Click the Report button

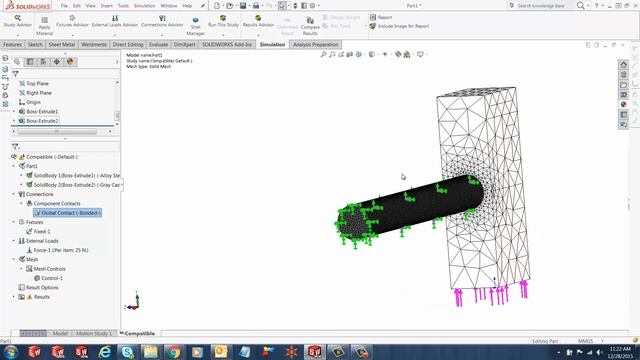pyautogui.click(x=381, y=17)
